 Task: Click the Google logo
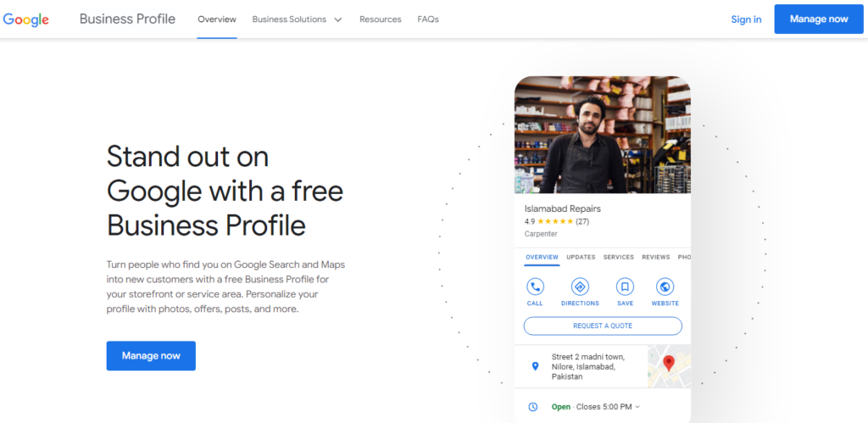(26, 19)
